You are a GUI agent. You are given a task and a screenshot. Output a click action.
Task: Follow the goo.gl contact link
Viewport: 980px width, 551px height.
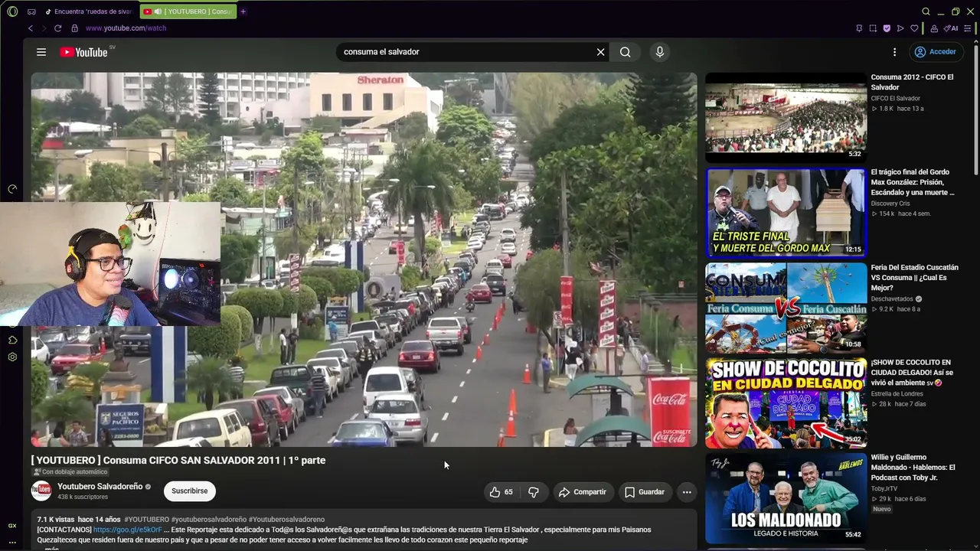click(128, 530)
